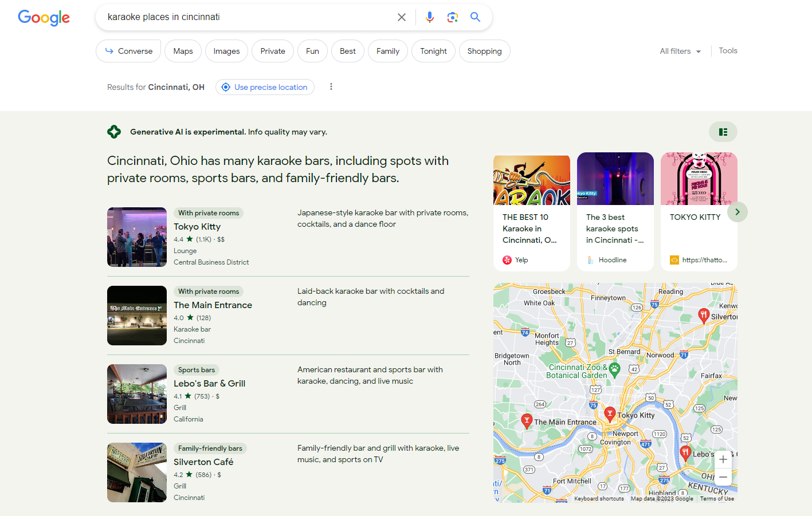Open The Main Entrance listing photo
Viewport: 812px width, 516px height.
coord(137,316)
